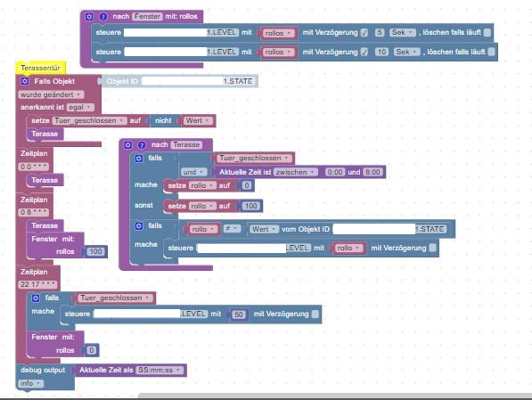Select Objekt ID field ending in 1.STATE on trigger

(198, 81)
